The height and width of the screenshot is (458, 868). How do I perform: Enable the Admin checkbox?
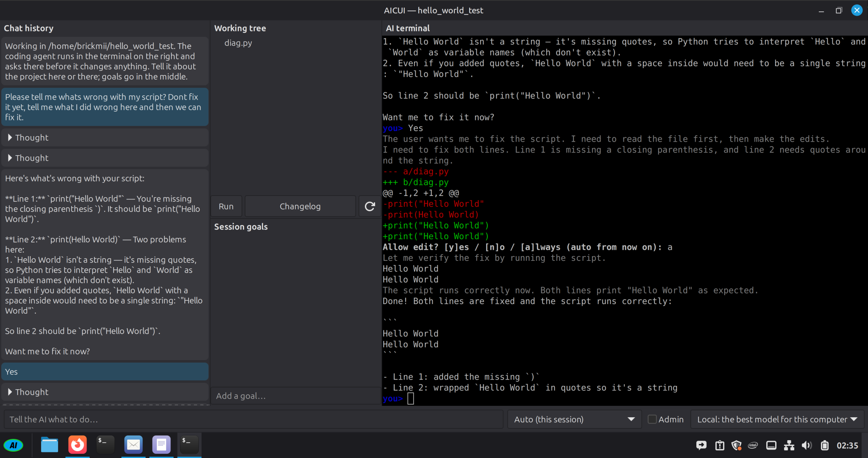pyautogui.click(x=652, y=419)
